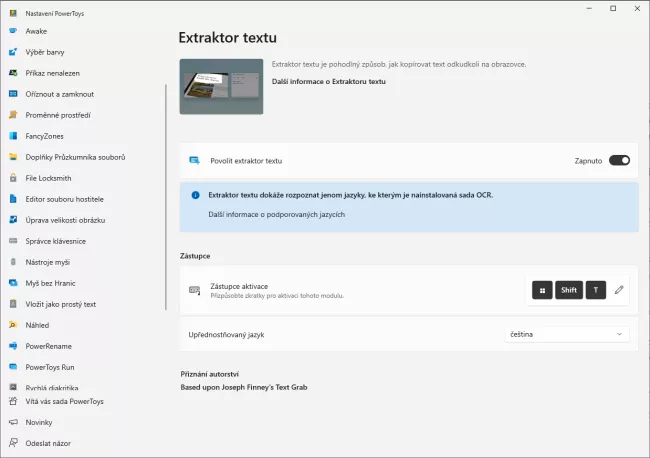Open the Náhled module icon
Viewport: 650px width, 458px height.
(x=13, y=325)
